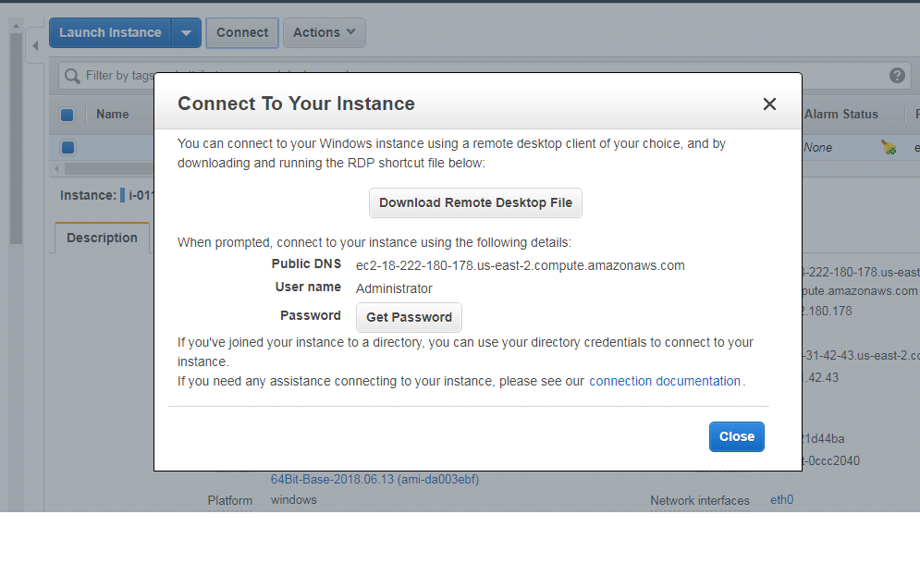Screen dimensions: 920x588
Task: Sort by the Name column header
Action: 113,115
